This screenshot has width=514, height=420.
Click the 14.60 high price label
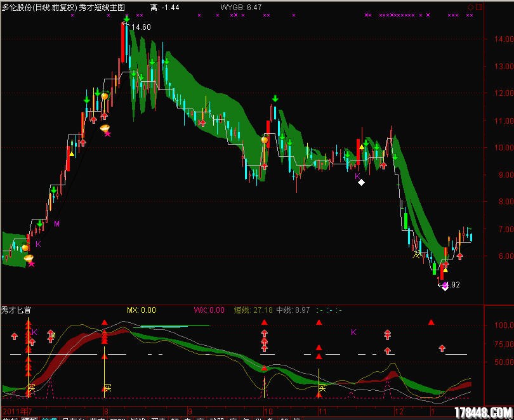click(x=141, y=27)
